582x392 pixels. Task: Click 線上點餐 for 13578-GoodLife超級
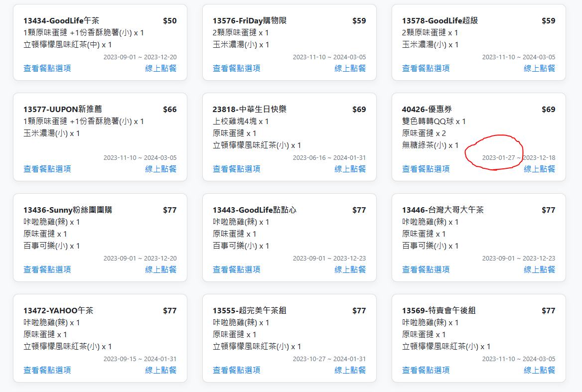[x=539, y=68]
